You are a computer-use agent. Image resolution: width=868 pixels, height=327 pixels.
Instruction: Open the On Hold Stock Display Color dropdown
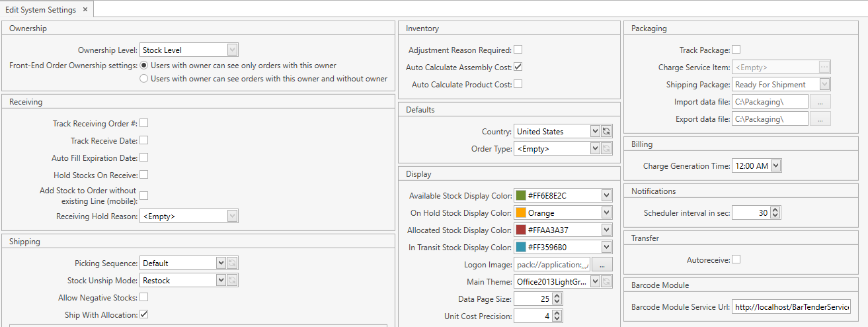[x=606, y=213]
